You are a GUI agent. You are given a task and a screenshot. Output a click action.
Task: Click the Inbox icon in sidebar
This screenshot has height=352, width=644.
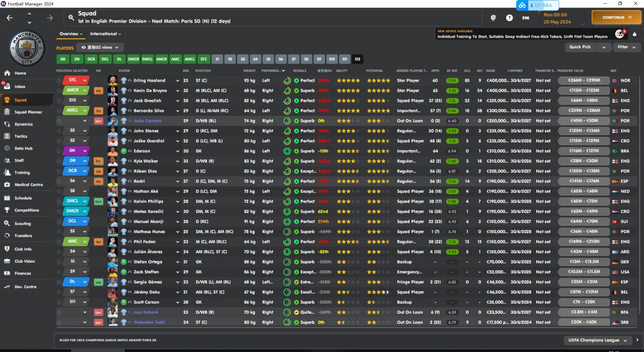pyautogui.click(x=7, y=87)
